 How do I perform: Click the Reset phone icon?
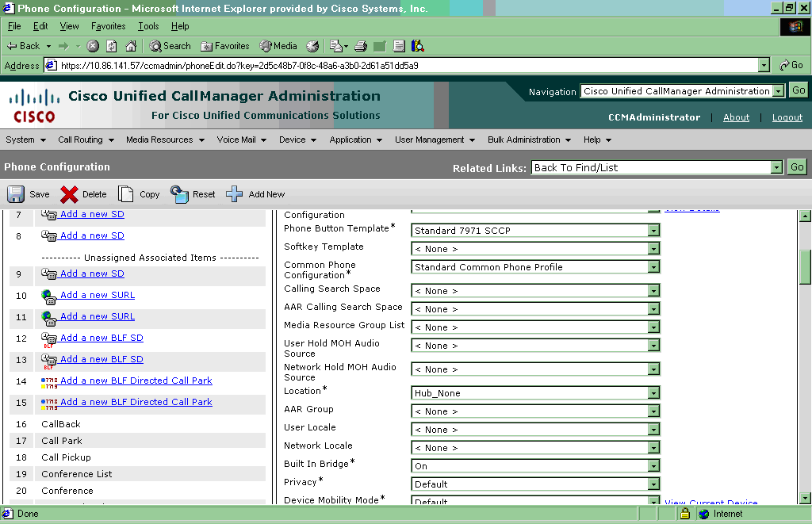[x=179, y=194]
